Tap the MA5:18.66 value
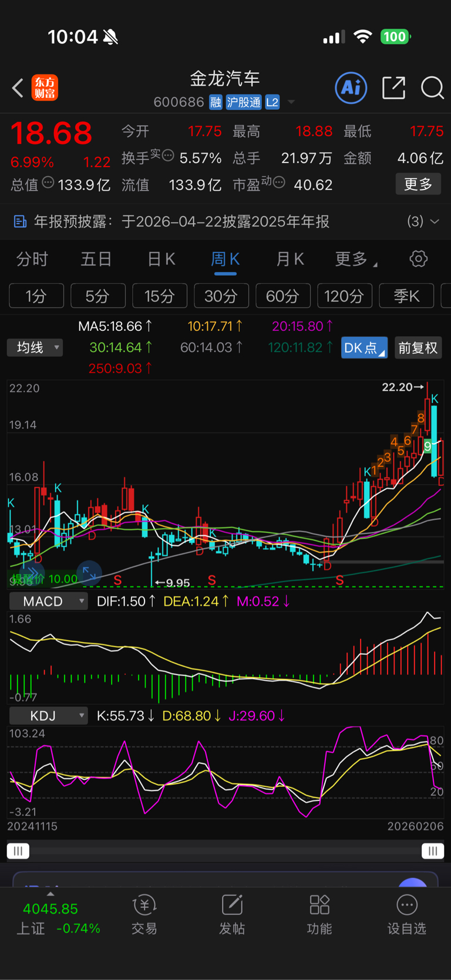 (x=115, y=326)
